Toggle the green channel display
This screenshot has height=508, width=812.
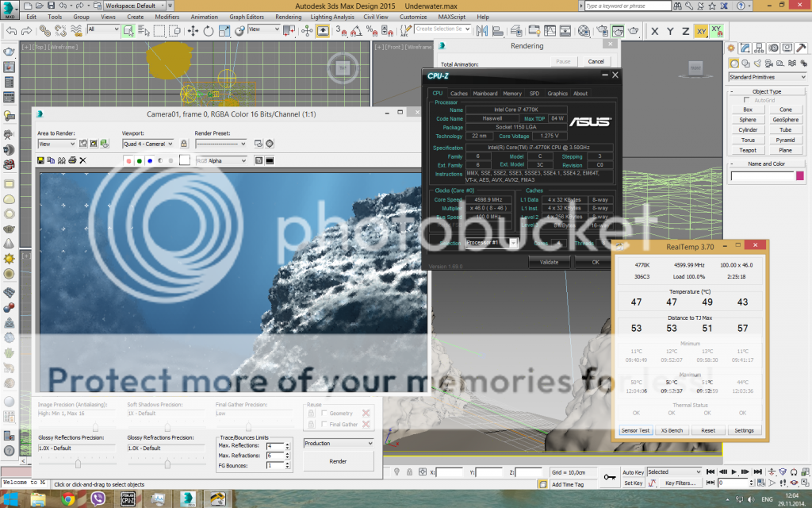140,160
